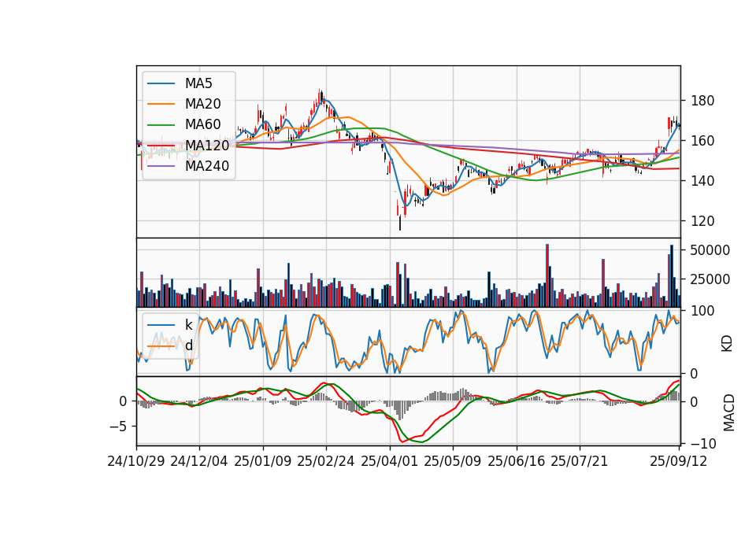The image size is (756, 543).
Task: Click the KD axis title
Action: 727,344
